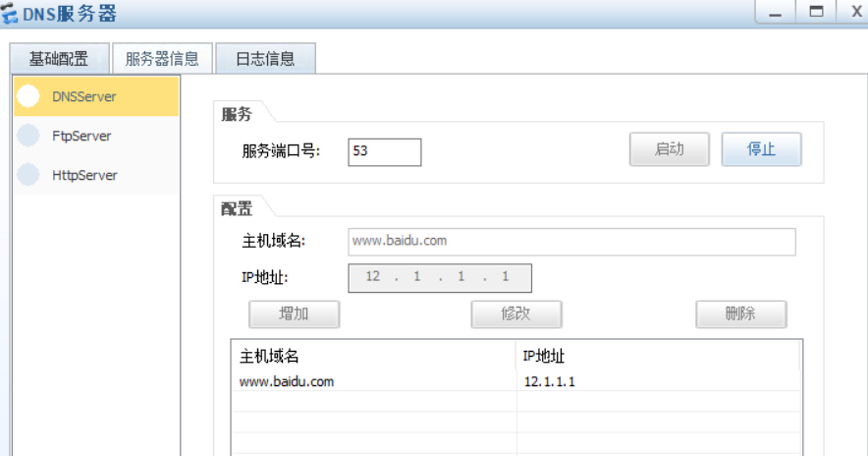Stop the service with 停止 button
This screenshot has width=868, height=456.
coord(761,149)
